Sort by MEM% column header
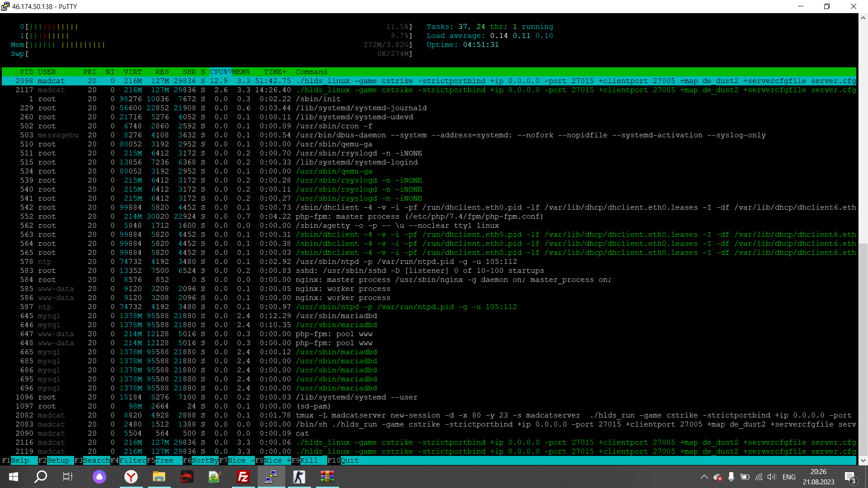 click(x=241, y=72)
